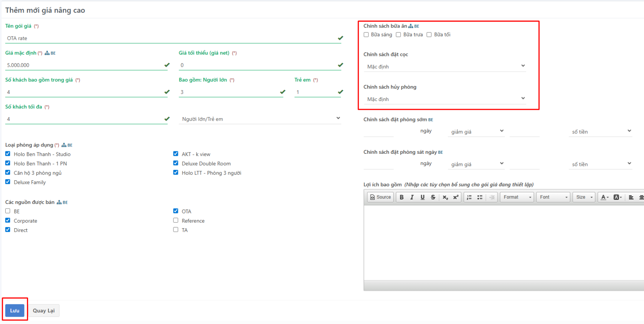This screenshot has width=644, height=324.
Task: Open the Chính sách hủy phòng dropdown
Action: point(445,99)
